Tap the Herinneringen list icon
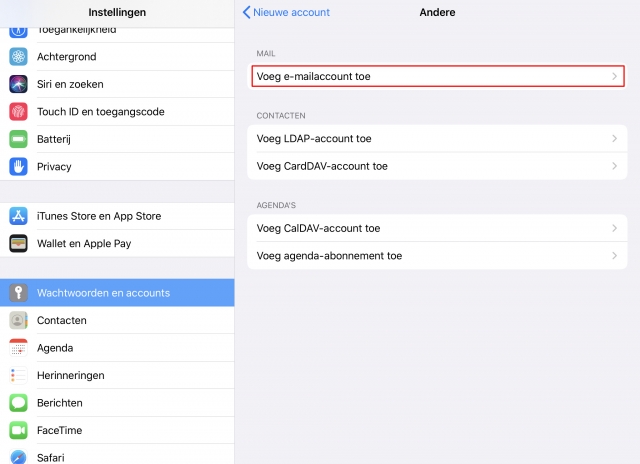The height and width of the screenshot is (464, 640). click(x=18, y=375)
